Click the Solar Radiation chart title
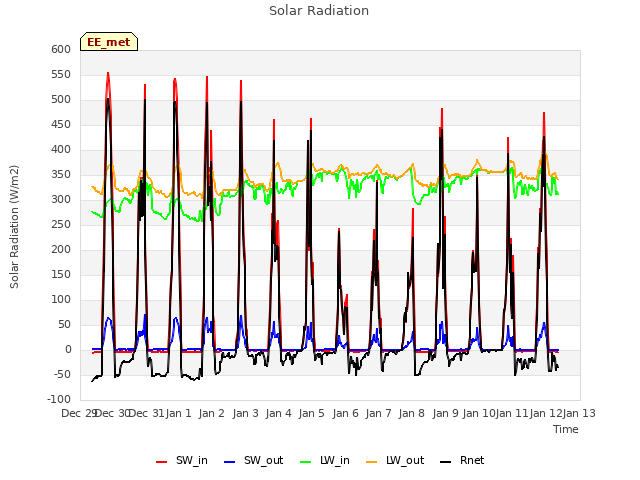 (x=319, y=11)
